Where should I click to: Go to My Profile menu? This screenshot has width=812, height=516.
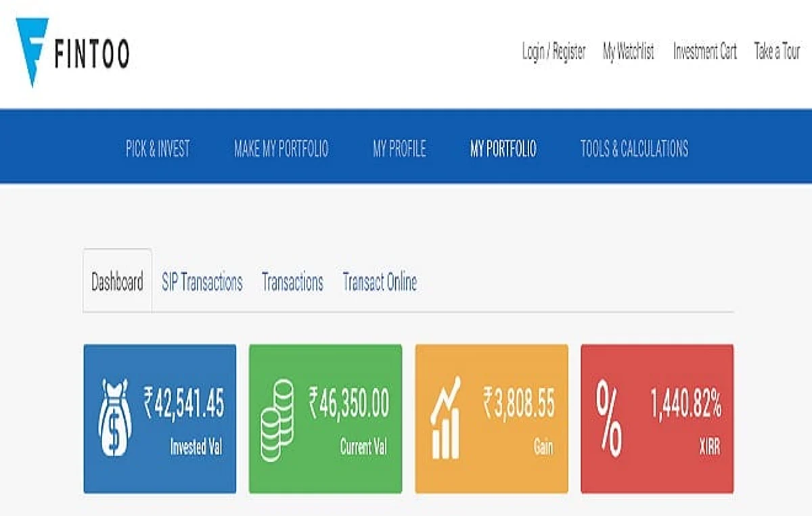point(399,149)
